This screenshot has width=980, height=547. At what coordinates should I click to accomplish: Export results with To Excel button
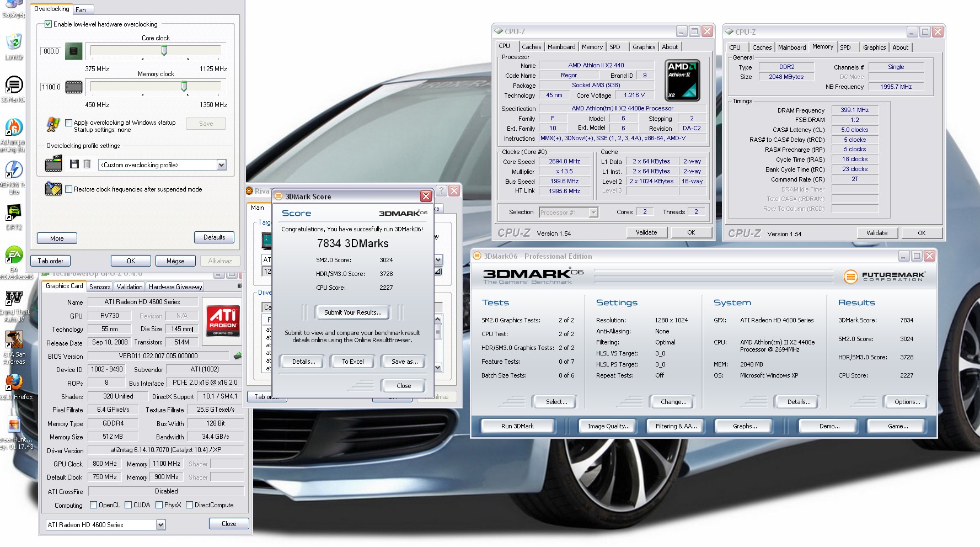353,362
